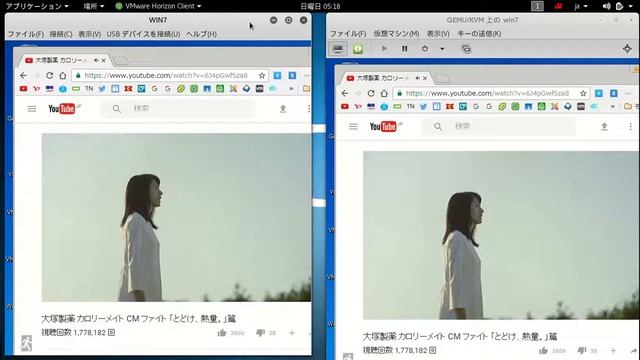The image size is (640, 360).
Task: Expand bookmarks overflow chevron in left Chrome
Action: coord(291,89)
